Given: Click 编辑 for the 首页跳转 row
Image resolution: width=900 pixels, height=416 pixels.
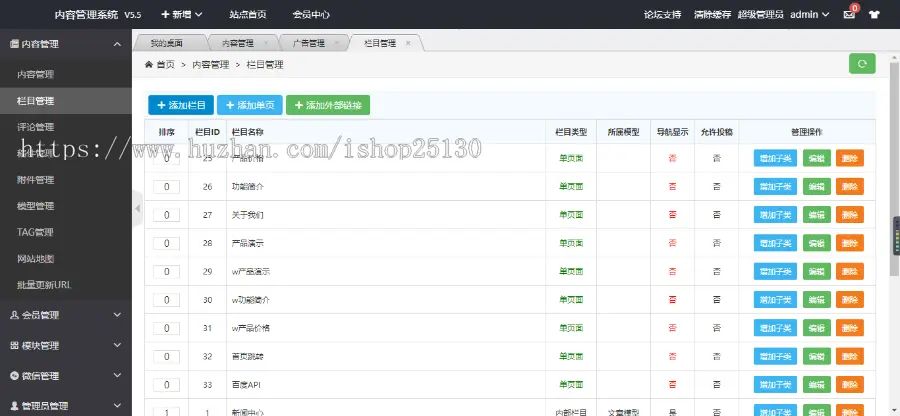Looking at the screenshot, I should 816,356.
